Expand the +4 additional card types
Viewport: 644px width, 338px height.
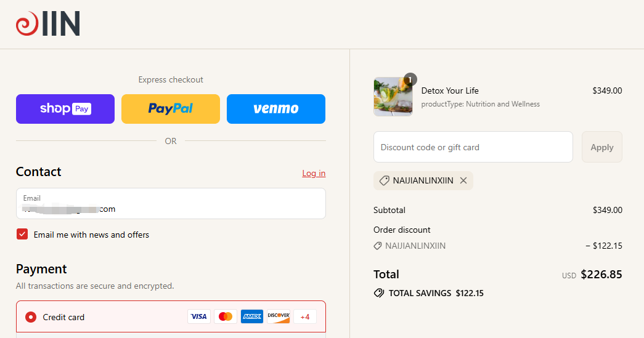point(305,316)
